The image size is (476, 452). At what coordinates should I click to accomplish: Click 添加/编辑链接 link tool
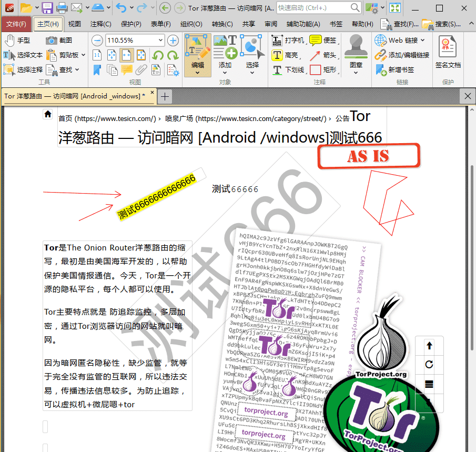[402, 55]
